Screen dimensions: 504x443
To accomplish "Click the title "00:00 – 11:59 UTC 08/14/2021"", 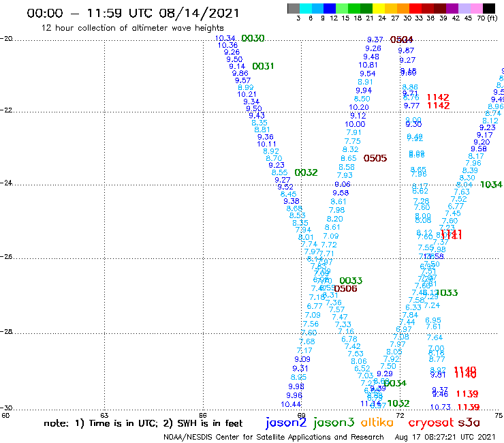I will (133, 14).
